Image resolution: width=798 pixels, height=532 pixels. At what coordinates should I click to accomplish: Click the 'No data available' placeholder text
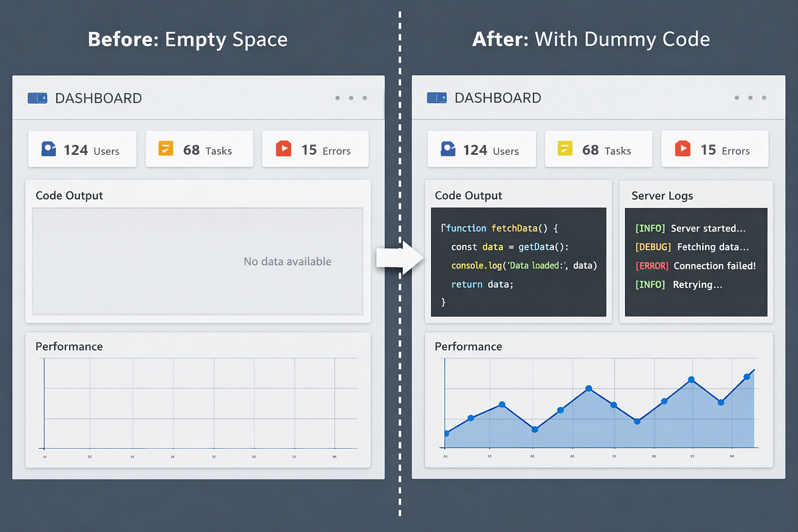(287, 261)
